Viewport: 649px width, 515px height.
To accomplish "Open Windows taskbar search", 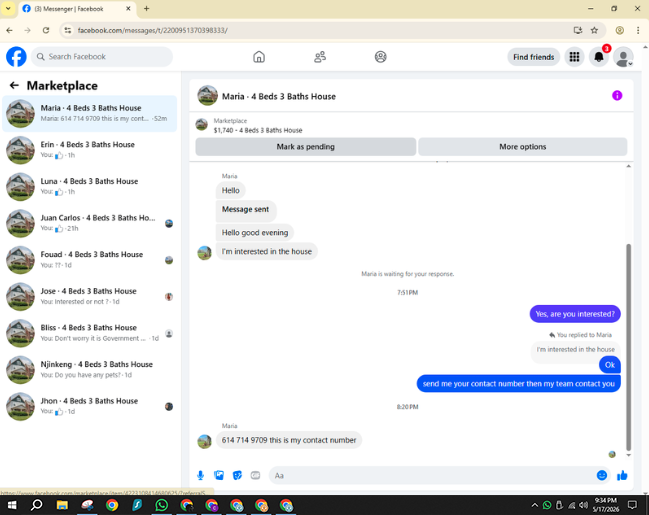I will (x=36, y=505).
